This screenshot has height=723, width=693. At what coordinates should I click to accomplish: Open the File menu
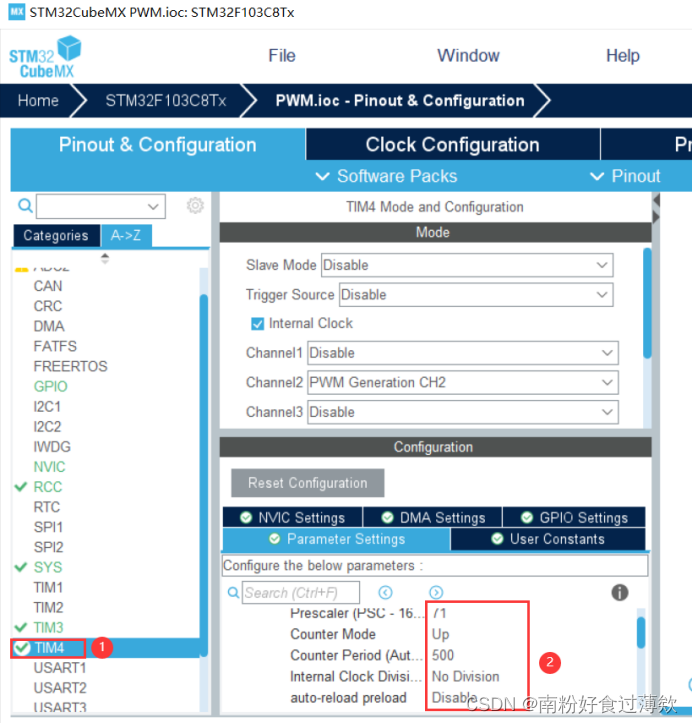[282, 56]
